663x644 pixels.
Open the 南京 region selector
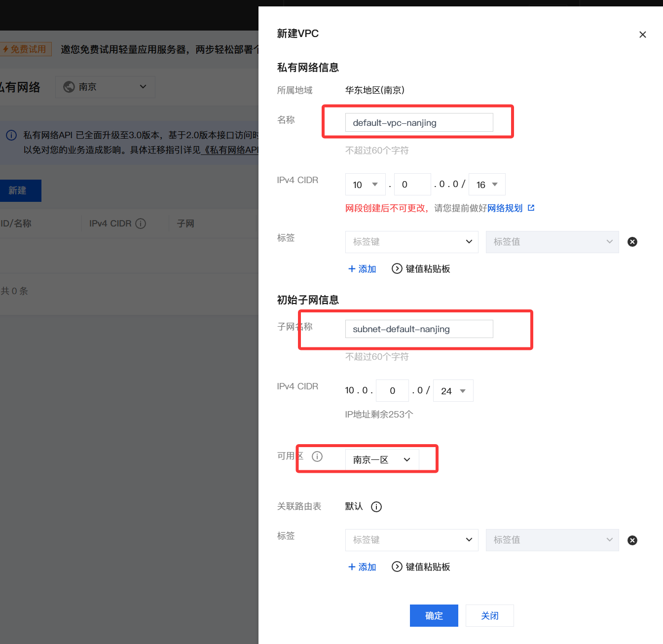click(105, 87)
